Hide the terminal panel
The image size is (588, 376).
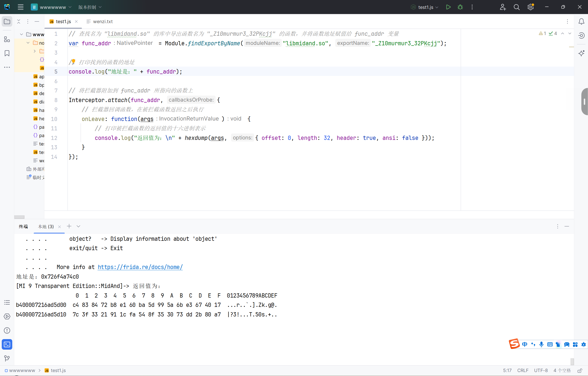click(x=567, y=226)
